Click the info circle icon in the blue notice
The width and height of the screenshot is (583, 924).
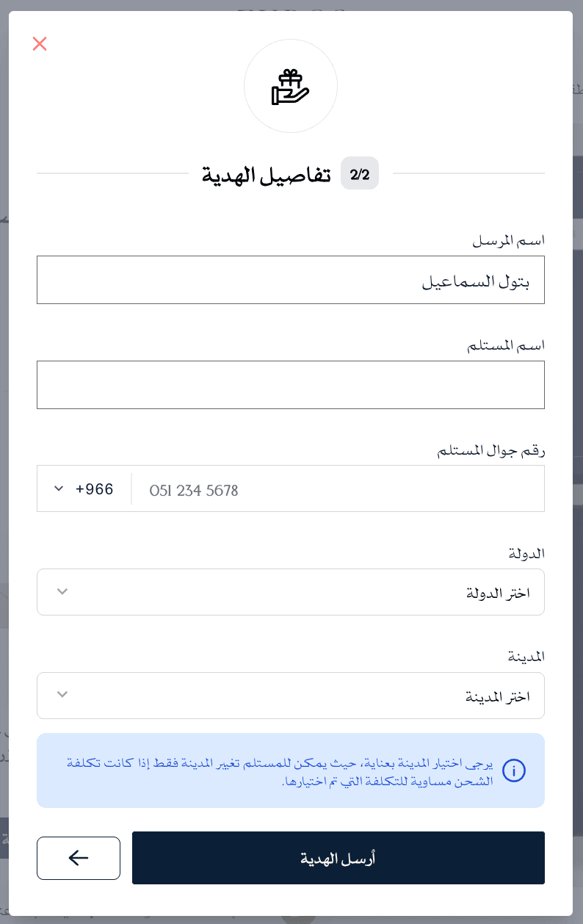click(514, 770)
